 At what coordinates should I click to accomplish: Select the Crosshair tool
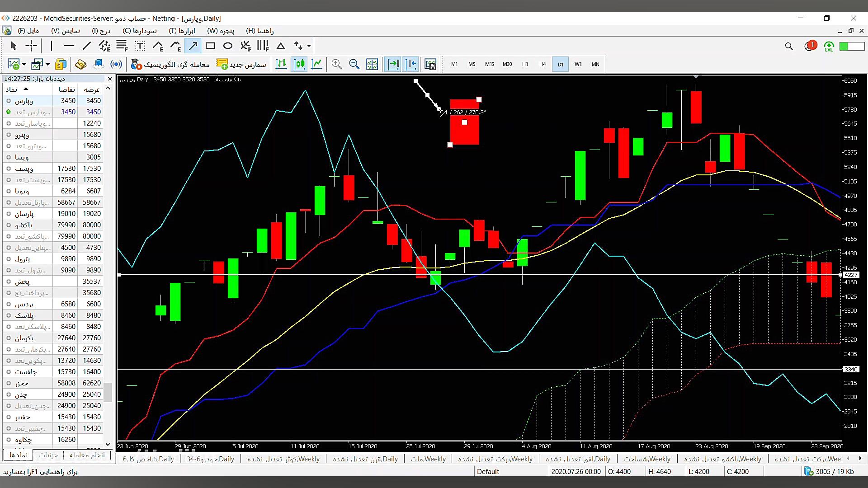(31, 46)
